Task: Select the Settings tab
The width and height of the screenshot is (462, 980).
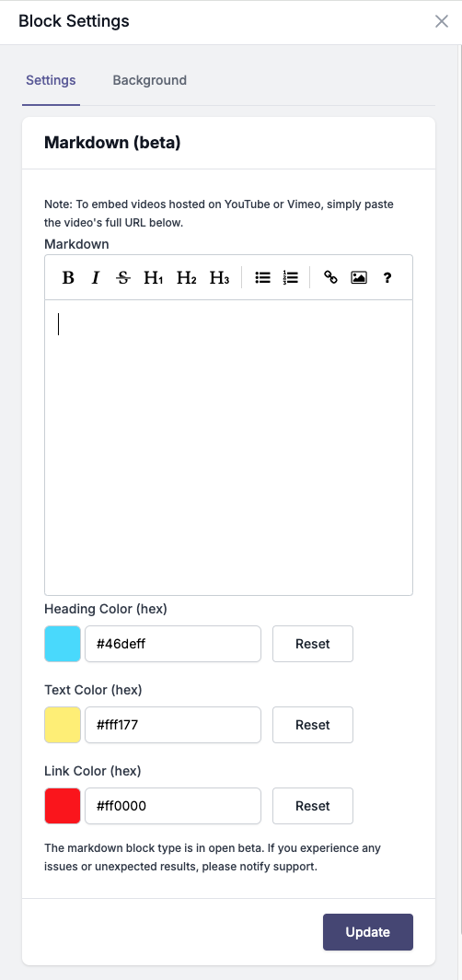Action: tap(52, 80)
